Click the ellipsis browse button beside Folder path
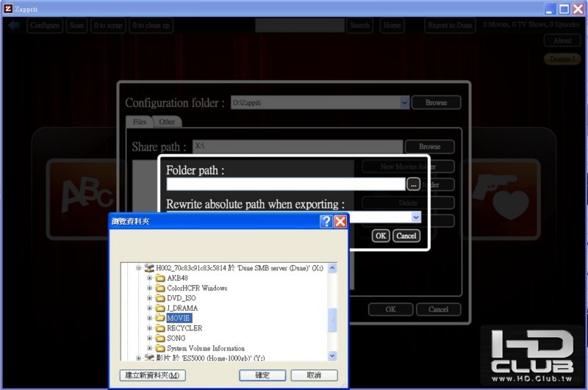 [x=413, y=184]
